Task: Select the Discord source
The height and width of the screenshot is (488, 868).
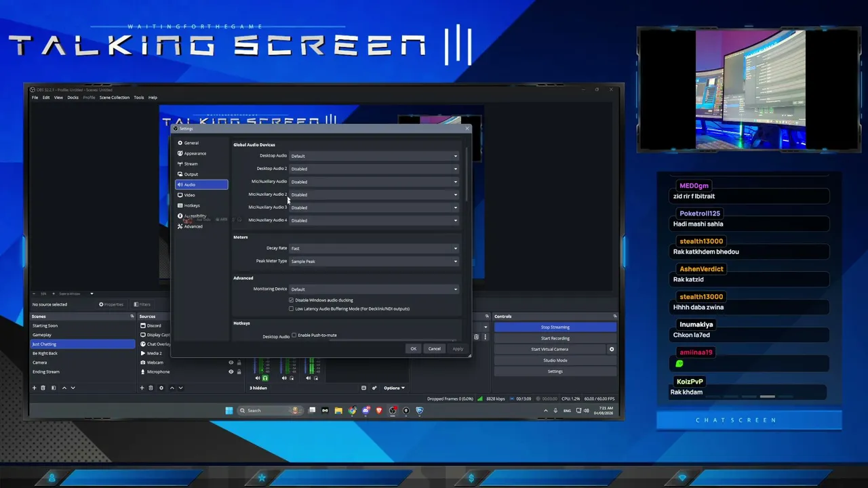Action: point(154,326)
